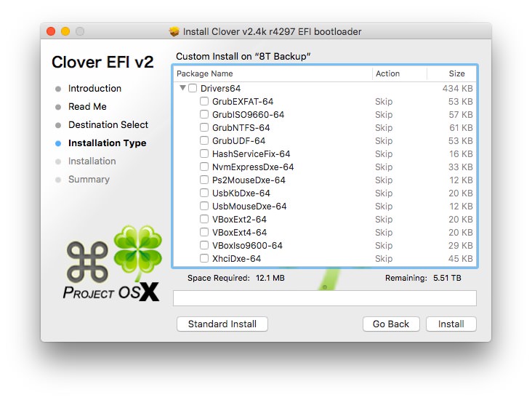
Task: Click the installer package icon in title bar
Action: tap(174, 31)
